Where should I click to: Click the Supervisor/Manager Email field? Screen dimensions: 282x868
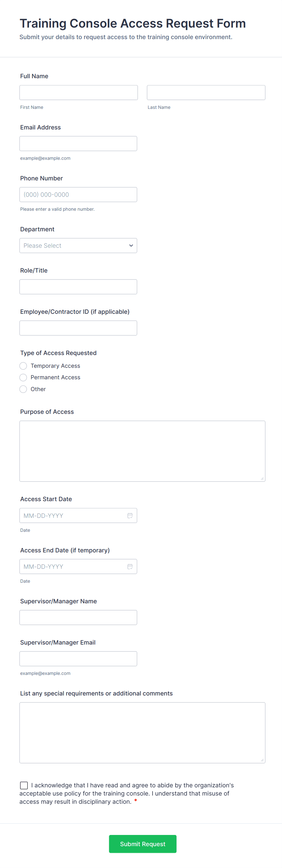pos(78,659)
